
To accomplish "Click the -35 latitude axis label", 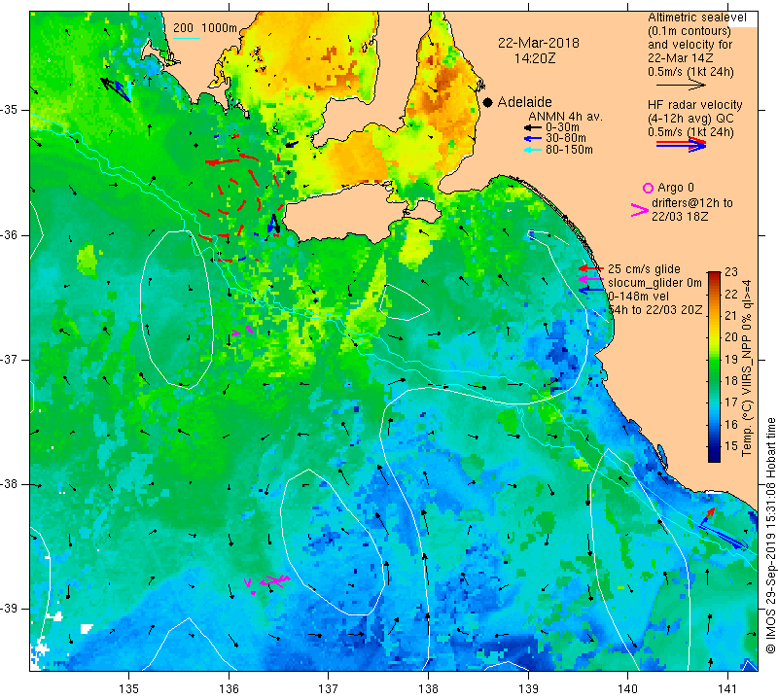I will [10, 110].
